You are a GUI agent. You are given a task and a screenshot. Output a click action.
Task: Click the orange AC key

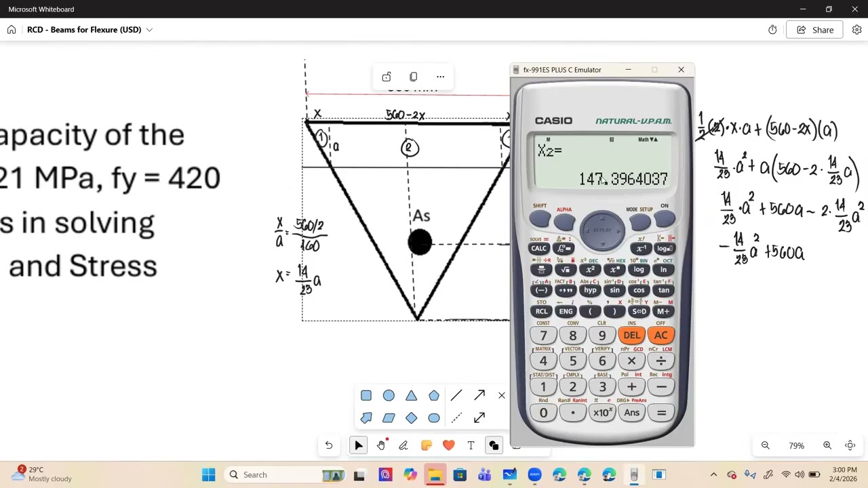coord(661,335)
